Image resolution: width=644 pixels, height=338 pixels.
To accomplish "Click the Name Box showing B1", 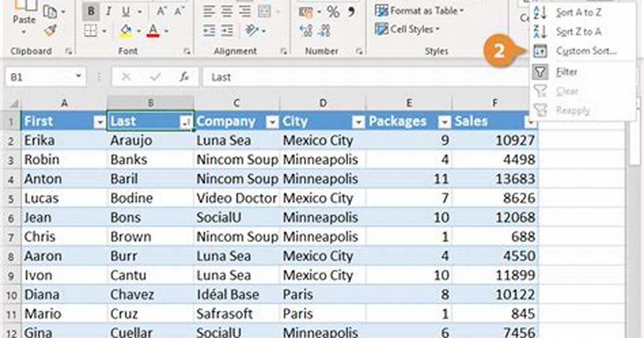I will [46, 77].
